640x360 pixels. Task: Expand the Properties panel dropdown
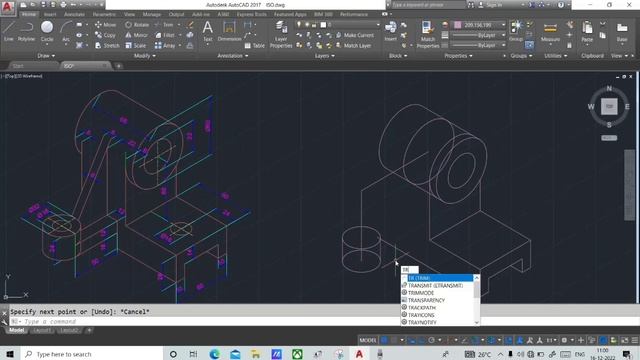458,56
